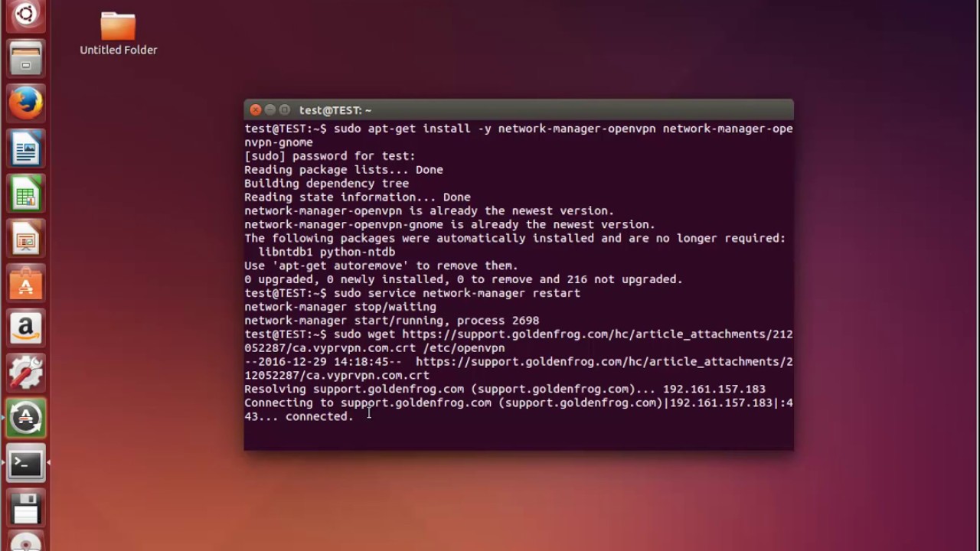The image size is (980, 551).
Task: Click 'Connecting to support.goldenfrog.com' line
Action: coord(518,403)
